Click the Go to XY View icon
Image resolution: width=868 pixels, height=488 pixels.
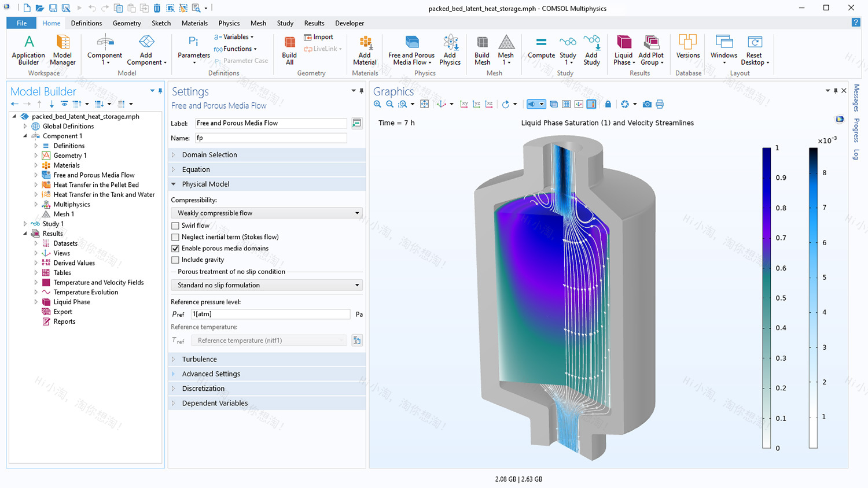click(464, 104)
